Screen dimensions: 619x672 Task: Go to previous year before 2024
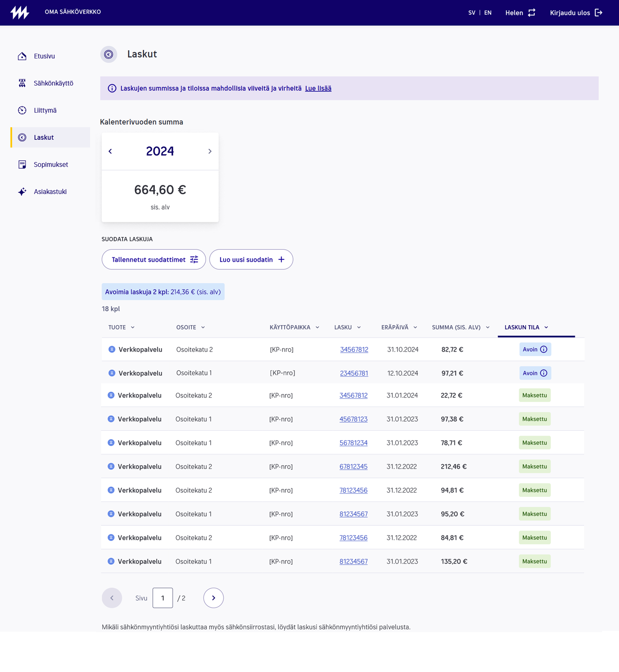pos(110,151)
